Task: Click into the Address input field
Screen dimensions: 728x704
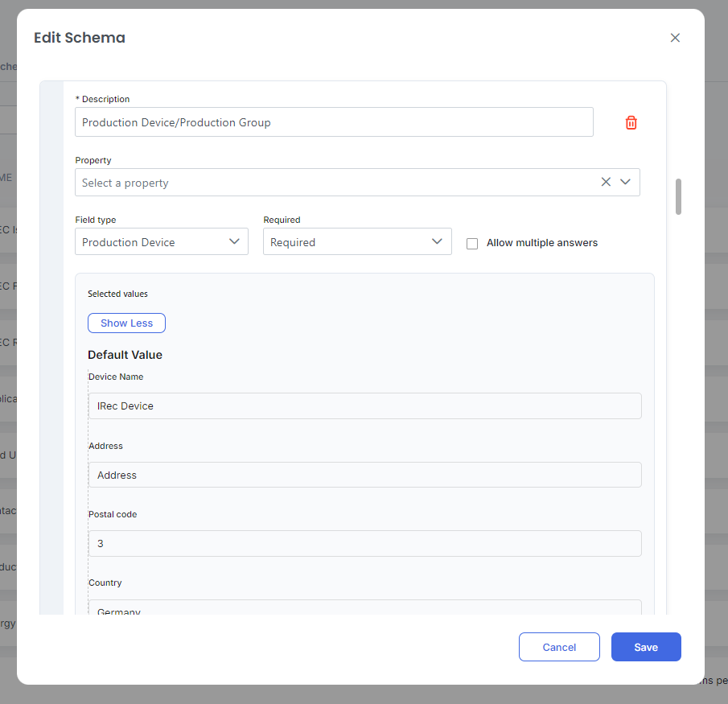Action: tap(365, 475)
